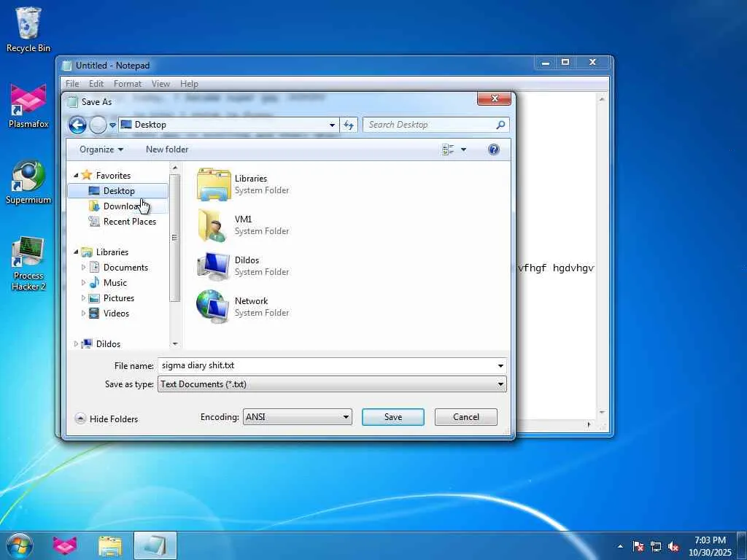Launch the Supermium desktop shortcut
The width and height of the screenshot is (747, 560).
28,182
